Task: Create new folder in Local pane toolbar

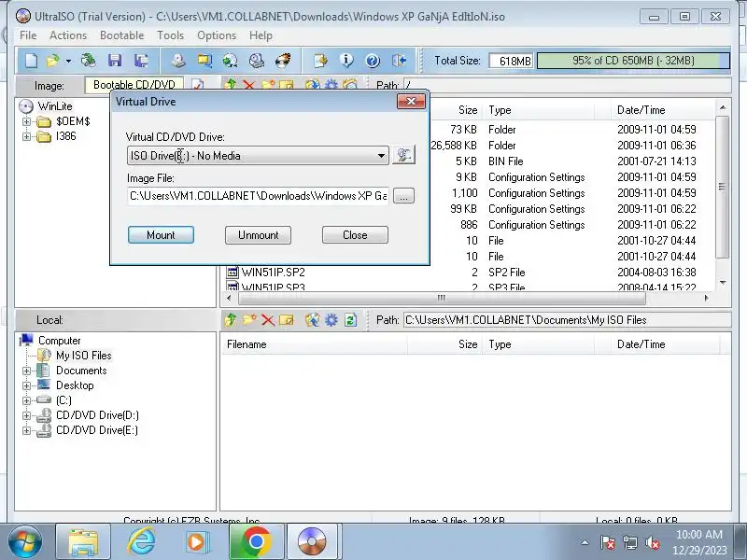Action: tap(249, 320)
